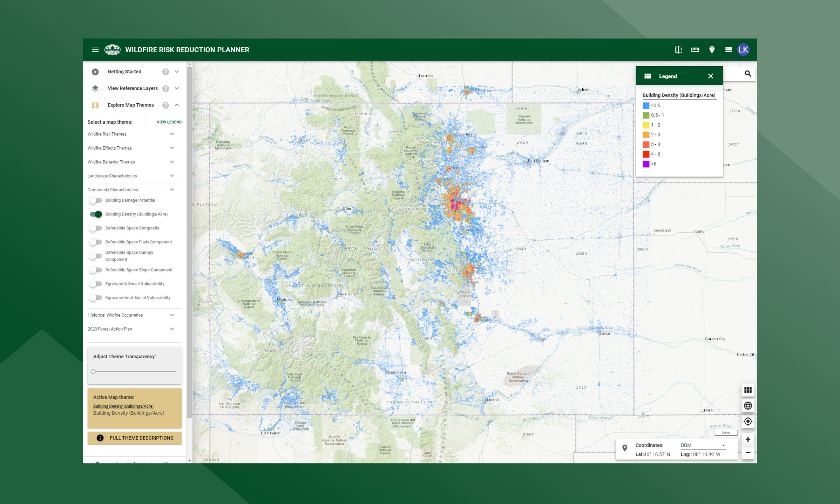The image size is (840, 504).
Task: Click the theme transparency slider handle
Action: click(x=93, y=371)
